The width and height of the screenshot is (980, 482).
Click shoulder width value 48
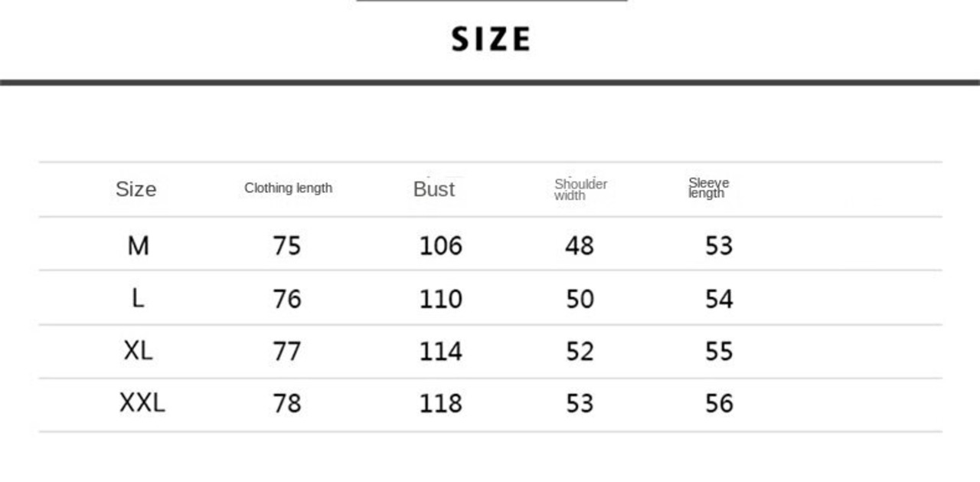tap(580, 246)
